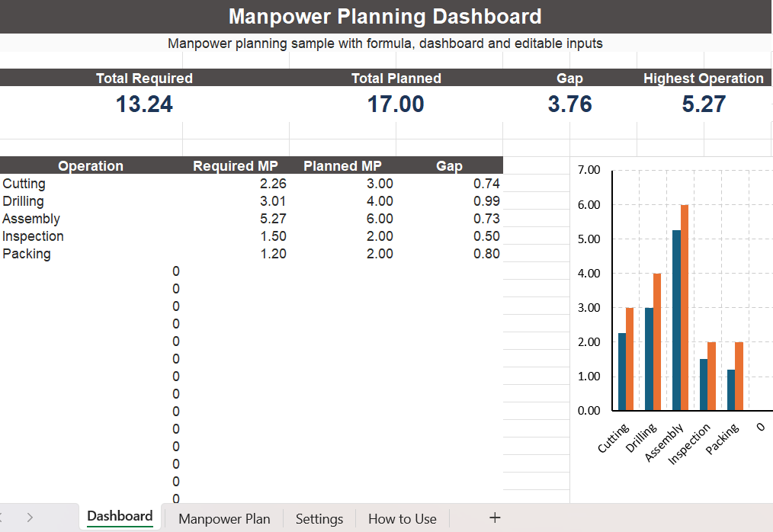Select Assembly gap value 0.73

[x=486, y=219]
